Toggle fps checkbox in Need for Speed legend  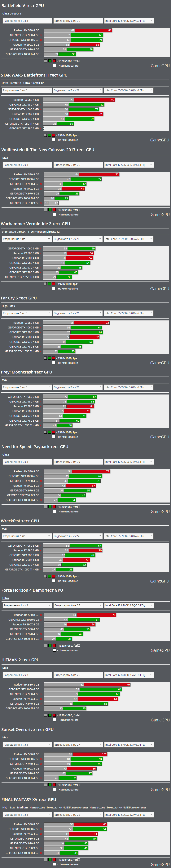[78, 507]
